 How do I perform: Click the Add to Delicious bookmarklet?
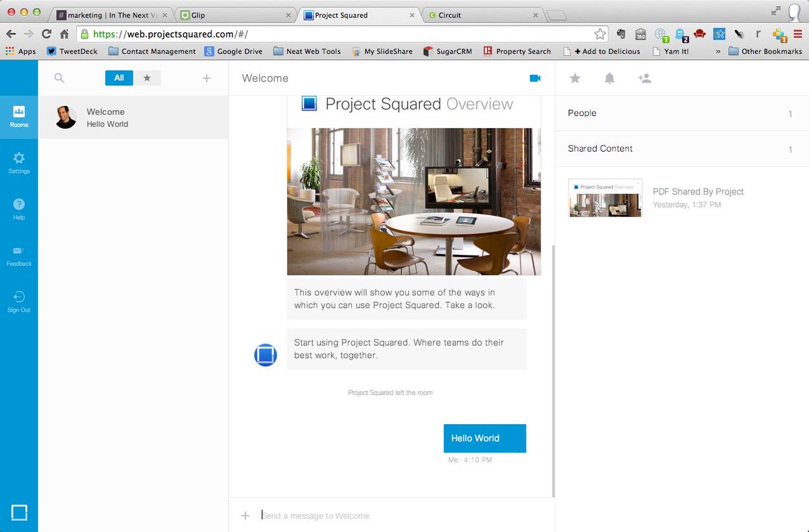pos(601,51)
